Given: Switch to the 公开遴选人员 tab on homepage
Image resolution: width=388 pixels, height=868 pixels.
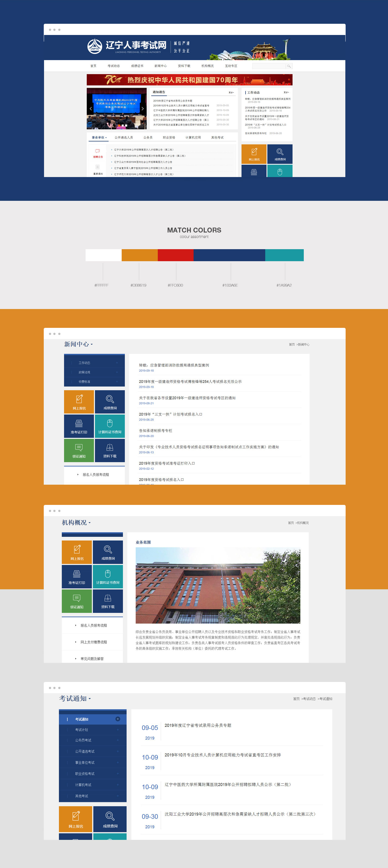Looking at the screenshot, I should click(123, 137).
